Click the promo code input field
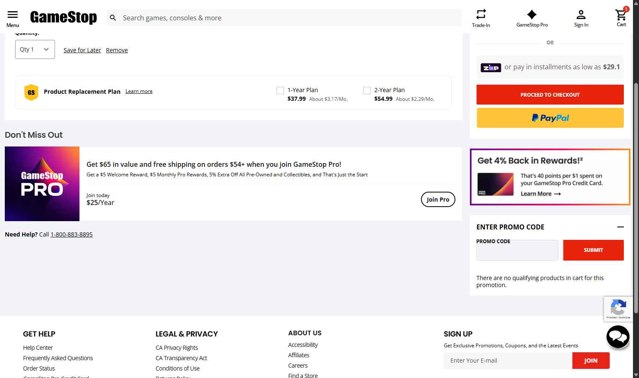The width and height of the screenshot is (639, 378). pyautogui.click(x=517, y=250)
